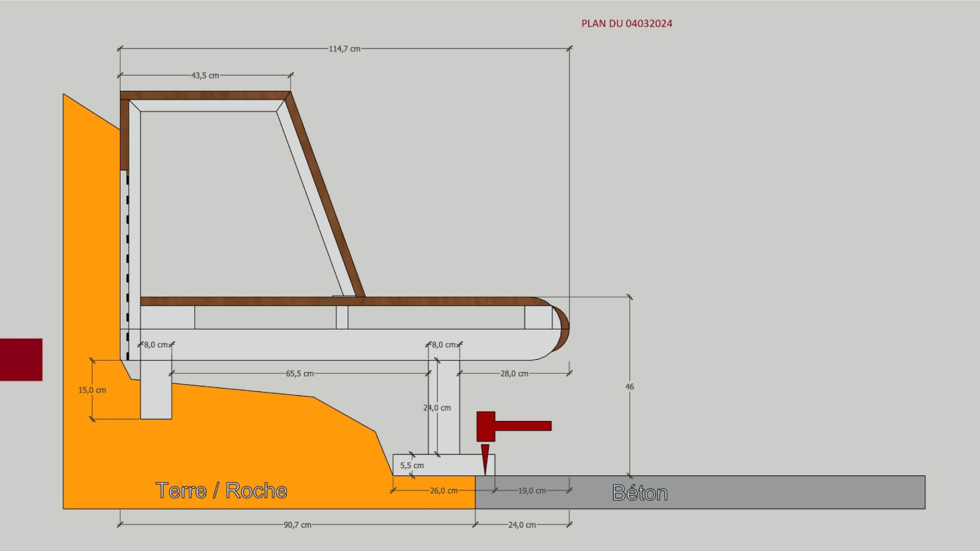980x551 pixels.
Task: Click the 8,0 cm front leg width label
Action: tap(444, 345)
